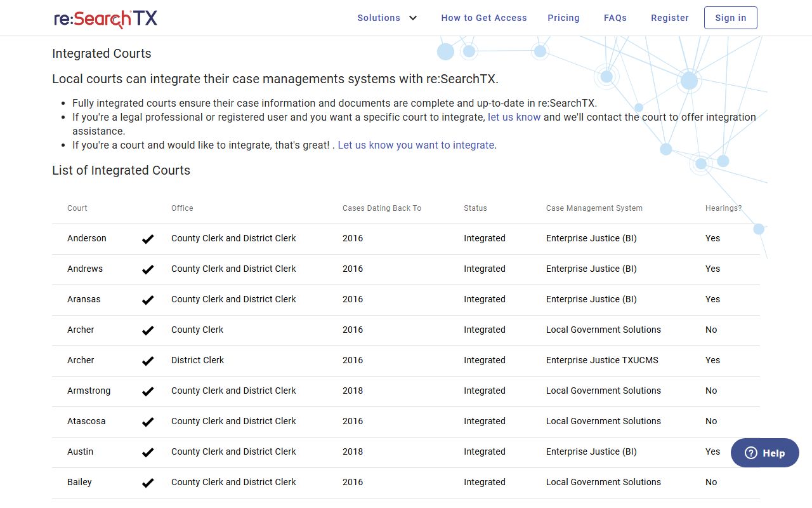The height and width of the screenshot is (508, 812).
Task: Go to the Pricing page
Action: pyautogui.click(x=563, y=18)
